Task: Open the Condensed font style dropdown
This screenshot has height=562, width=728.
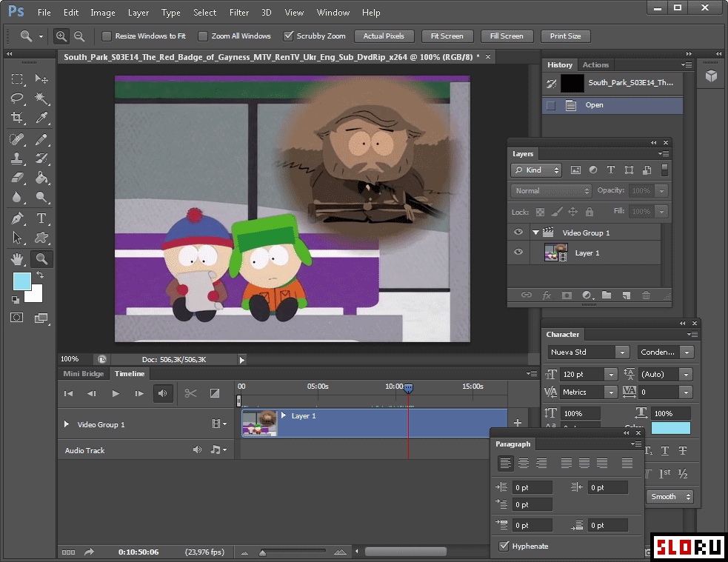Action: coord(687,352)
